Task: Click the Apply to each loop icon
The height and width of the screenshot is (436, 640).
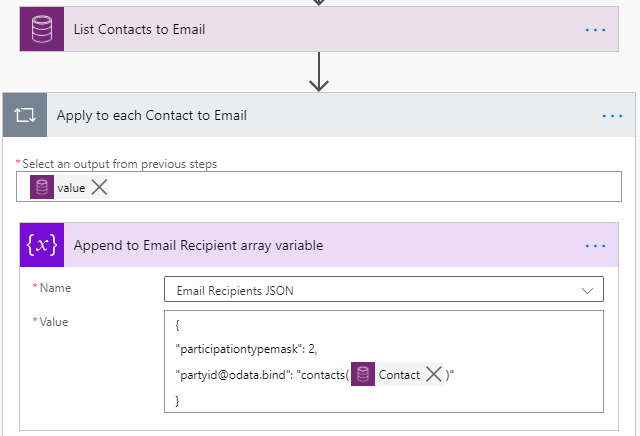Action: [x=24, y=116]
